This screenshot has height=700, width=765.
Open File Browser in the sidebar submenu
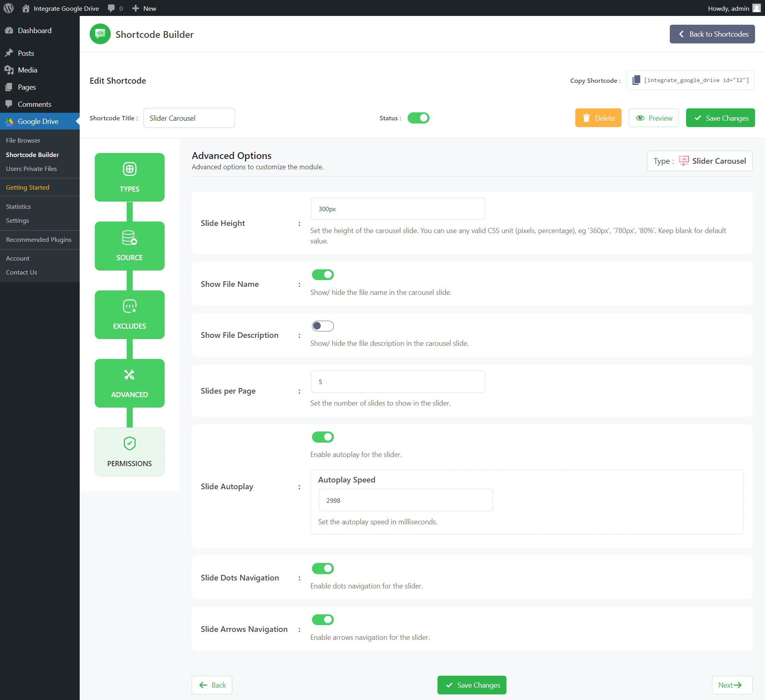(23, 140)
